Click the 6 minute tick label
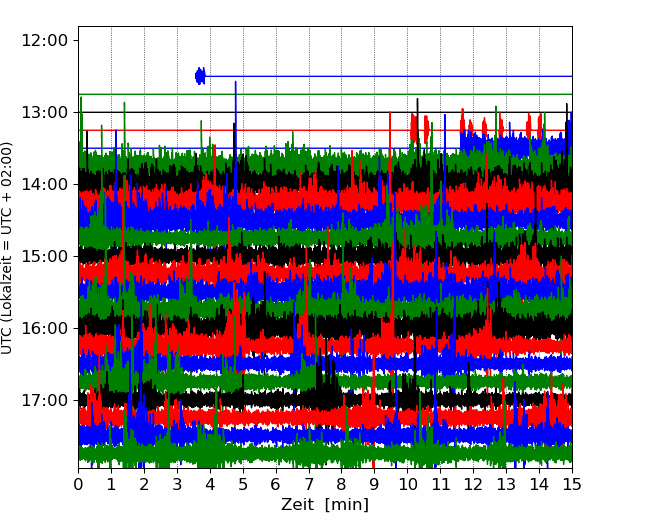This screenshot has height=520, width=650. click(276, 484)
